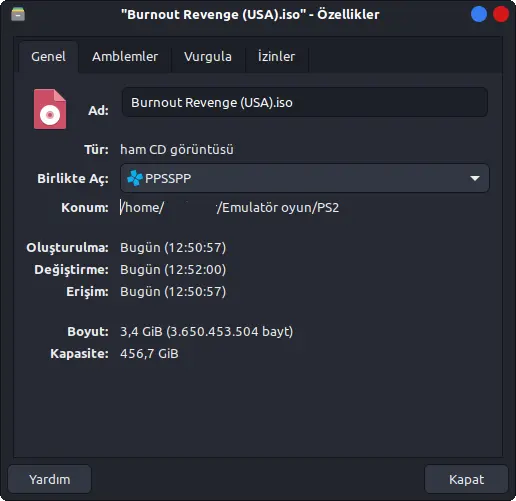Click the window title 'Burnout Revenge (USA).iso - Özellikler'
516x501 pixels.
tap(250, 14)
